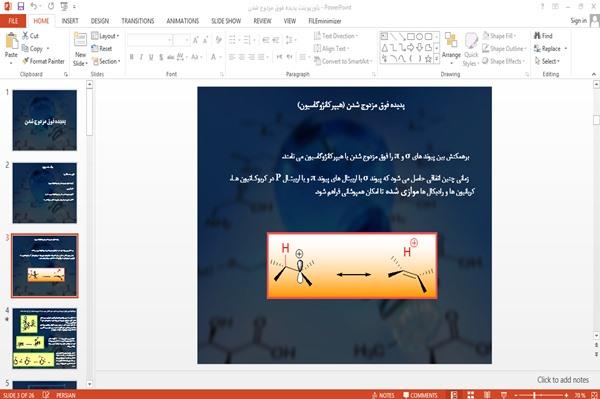Open the Shape Effects dropdown
Viewport: 600px width, 399px height.
[504, 61]
